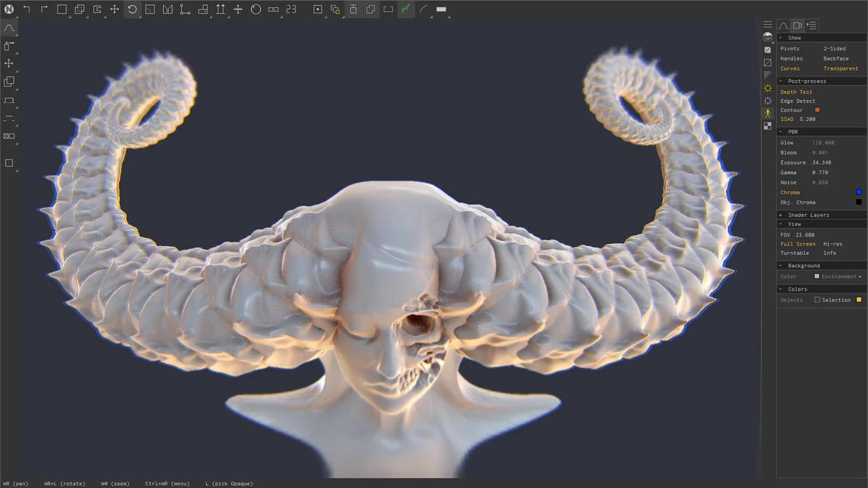Screen dimensions: 868x488
Task: Click the 23 numbers toolbar icon
Action: [x=291, y=9]
